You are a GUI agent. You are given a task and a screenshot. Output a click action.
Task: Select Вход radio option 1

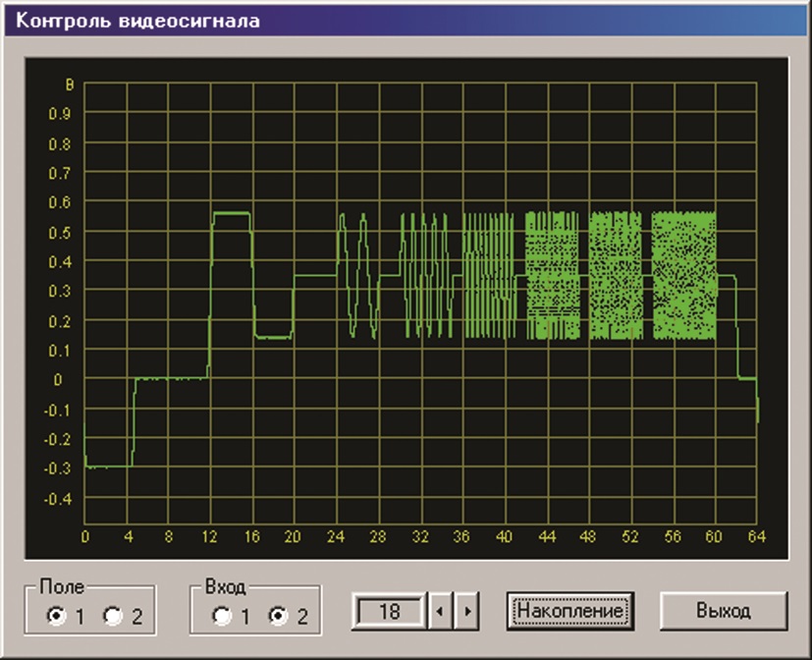pyautogui.click(x=222, y=616)
